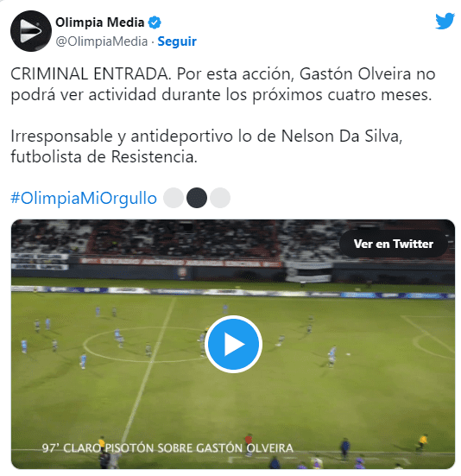
Task: Open the @OlimpiaMedia handle
Action: pyautogui.click(x=102, y=41)
